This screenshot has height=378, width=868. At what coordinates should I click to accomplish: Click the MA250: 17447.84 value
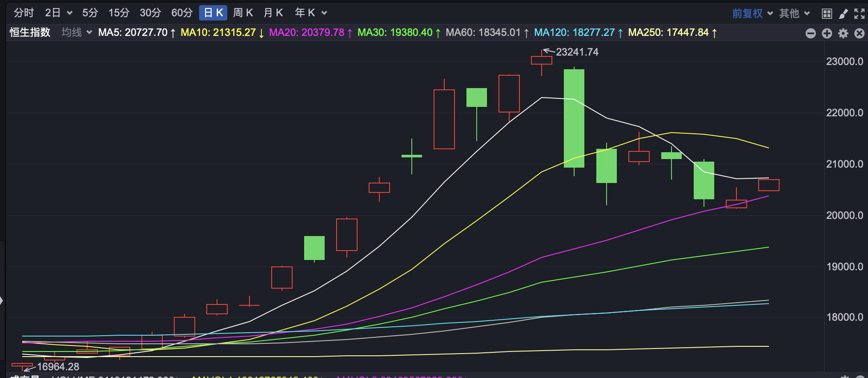[673, 32]
